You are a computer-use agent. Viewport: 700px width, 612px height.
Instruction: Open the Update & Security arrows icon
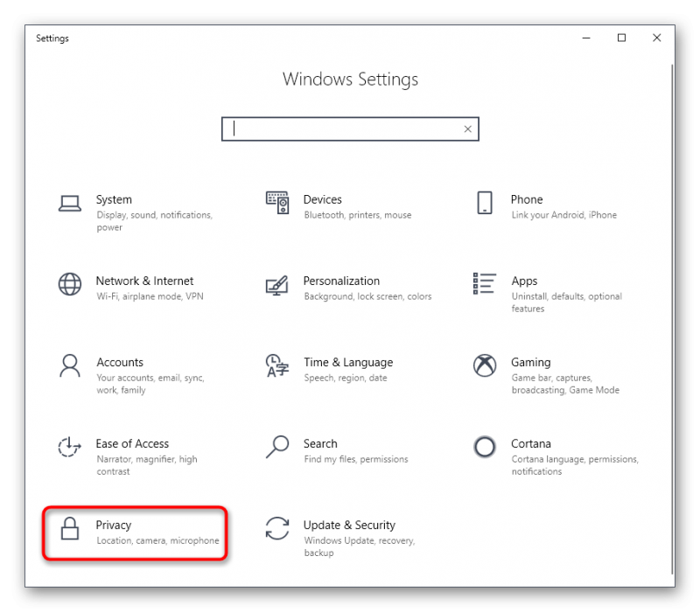[277, 528]
